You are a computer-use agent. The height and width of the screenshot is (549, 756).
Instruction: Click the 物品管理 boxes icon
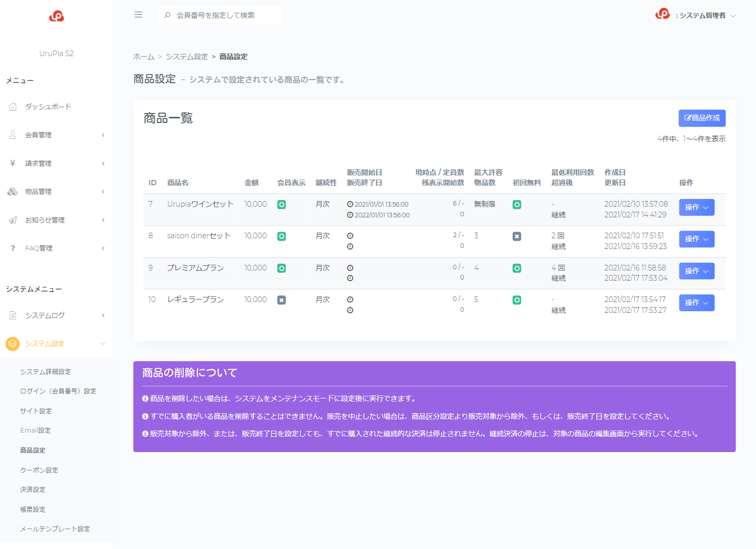pos(13,191)
